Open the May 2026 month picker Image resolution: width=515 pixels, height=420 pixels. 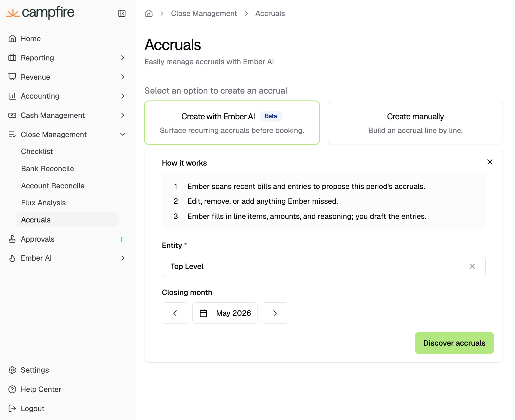pos(225,313)
